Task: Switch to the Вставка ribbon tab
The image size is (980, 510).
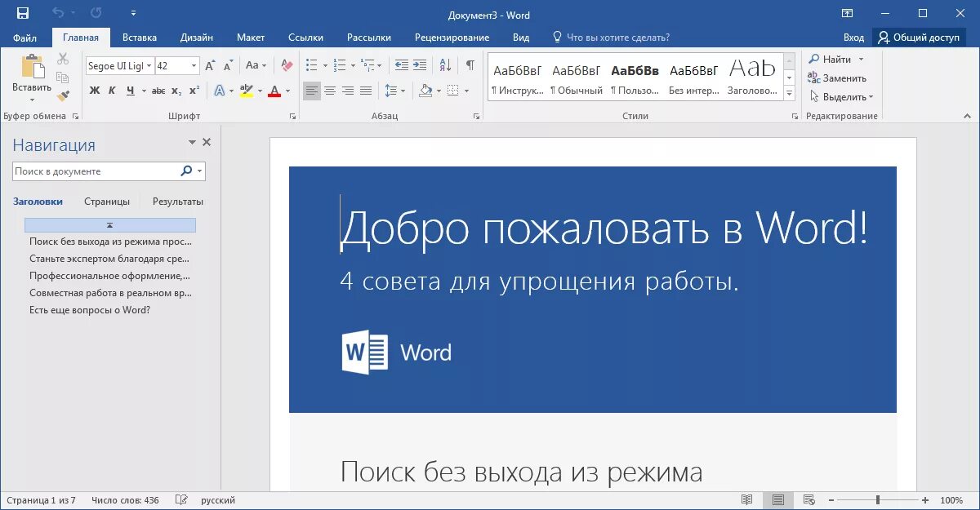Action: coord(139,37)
